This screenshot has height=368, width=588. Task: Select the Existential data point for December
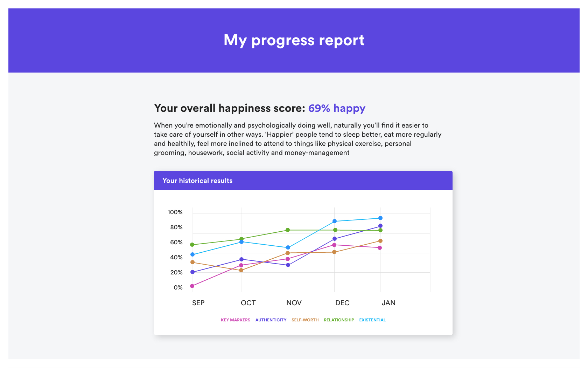click(x=335, y=221)
